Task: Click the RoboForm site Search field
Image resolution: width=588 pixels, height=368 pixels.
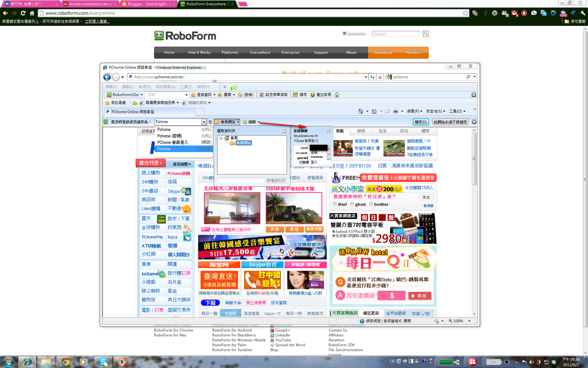Action: click(x=396, y=34)
